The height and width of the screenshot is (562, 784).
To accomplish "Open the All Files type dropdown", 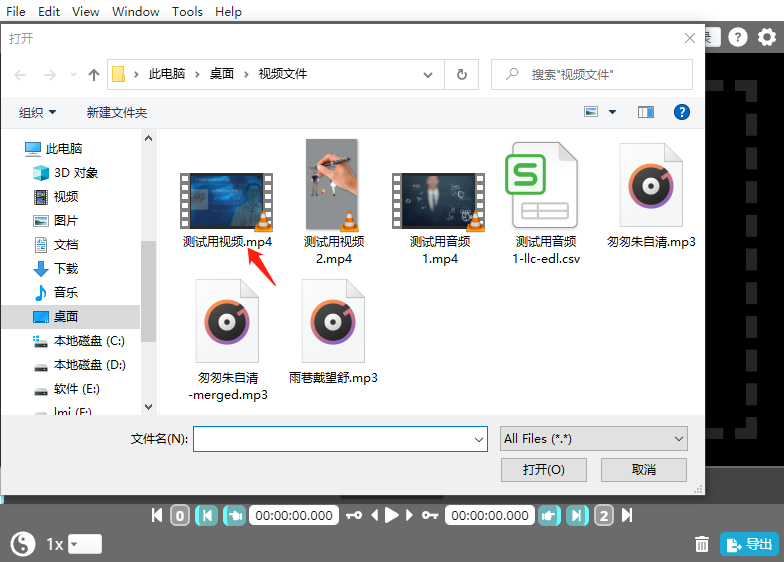I will click(x=594, y=438).
